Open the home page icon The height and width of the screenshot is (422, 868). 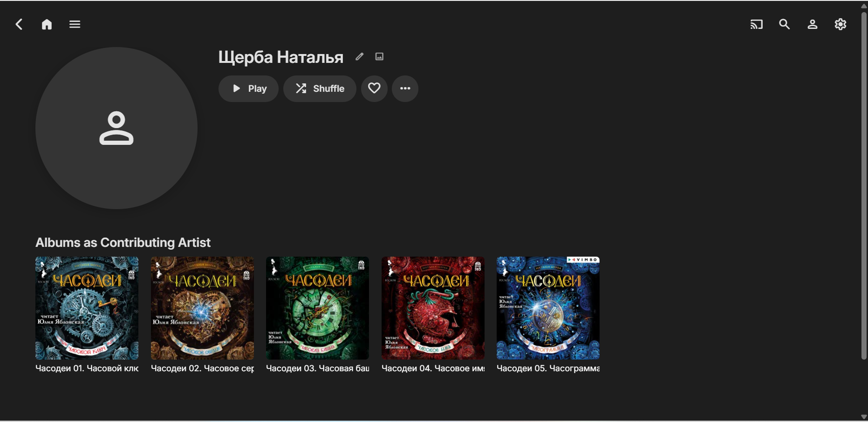tap(47, 24)
